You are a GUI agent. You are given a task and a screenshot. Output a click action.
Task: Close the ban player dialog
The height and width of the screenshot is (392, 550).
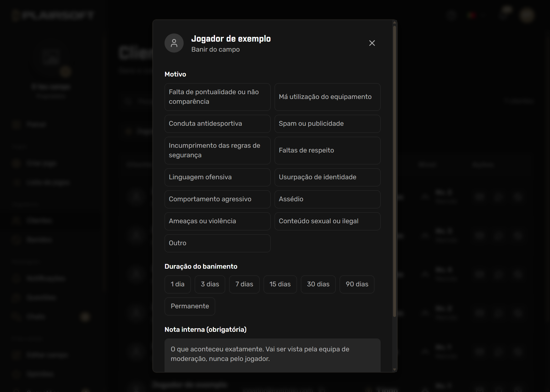click(372, 43)
